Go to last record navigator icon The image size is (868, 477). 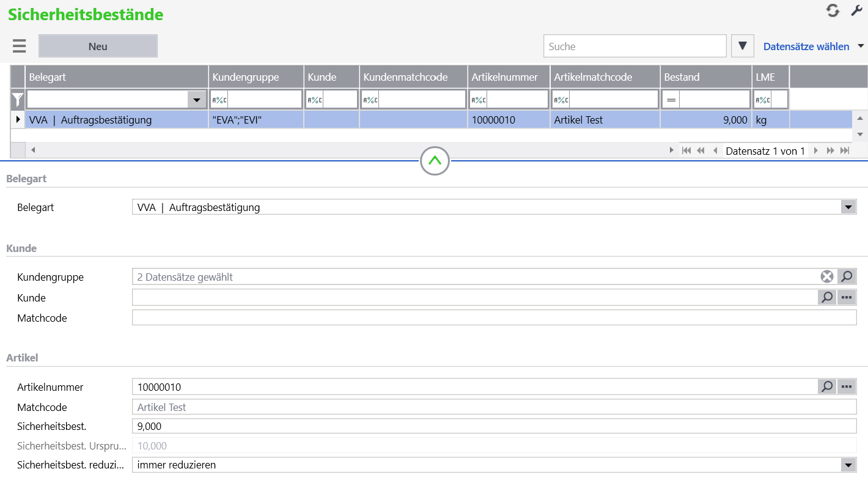(x=845, y=150)
